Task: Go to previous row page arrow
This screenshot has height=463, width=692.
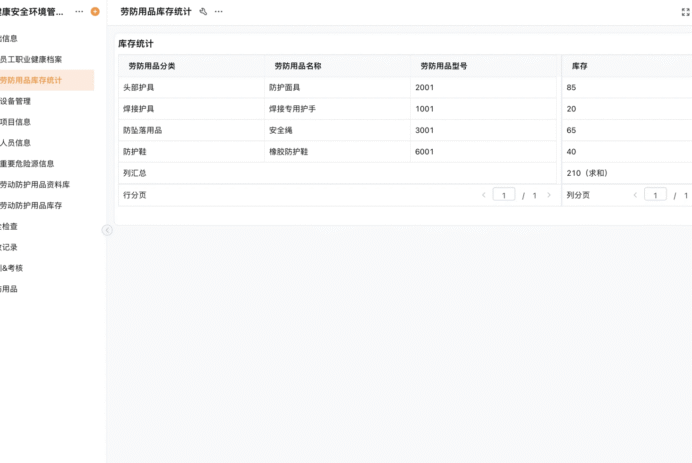Action: pyautogui.click(x=484, y=195)
